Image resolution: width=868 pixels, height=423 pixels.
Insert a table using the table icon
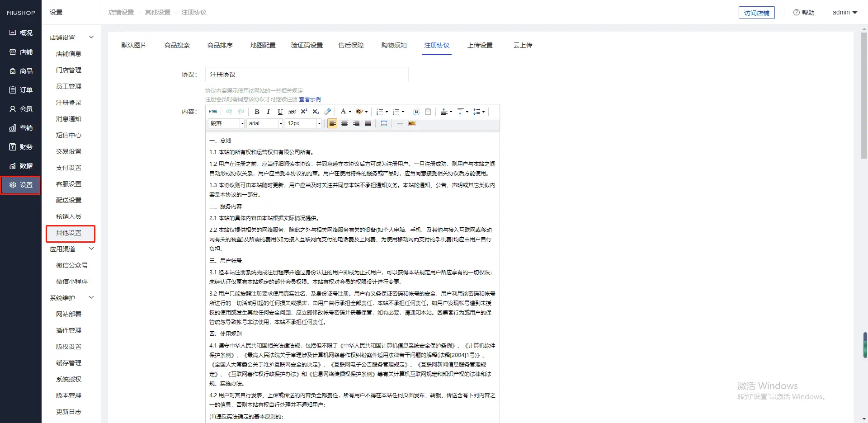[384, 123]
